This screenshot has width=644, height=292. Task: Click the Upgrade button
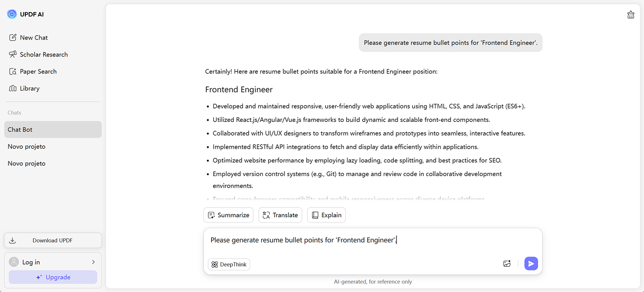(x=53, y=277)
